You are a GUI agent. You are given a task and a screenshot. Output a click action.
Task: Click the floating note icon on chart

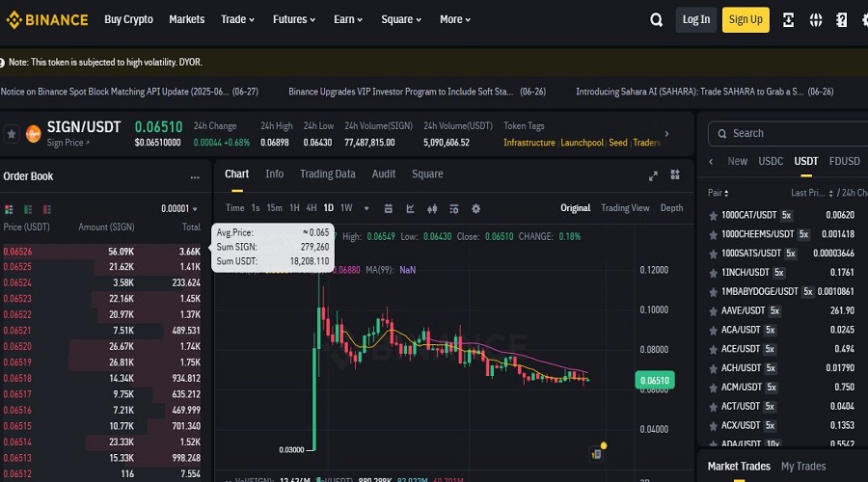tap(597, 454)
